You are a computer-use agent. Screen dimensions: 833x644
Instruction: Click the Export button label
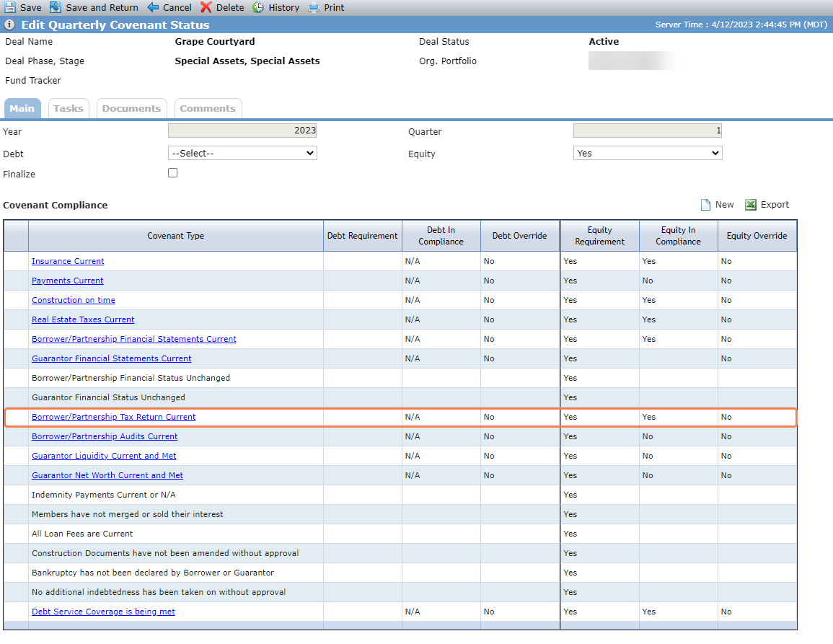click(x=775, y=205)
